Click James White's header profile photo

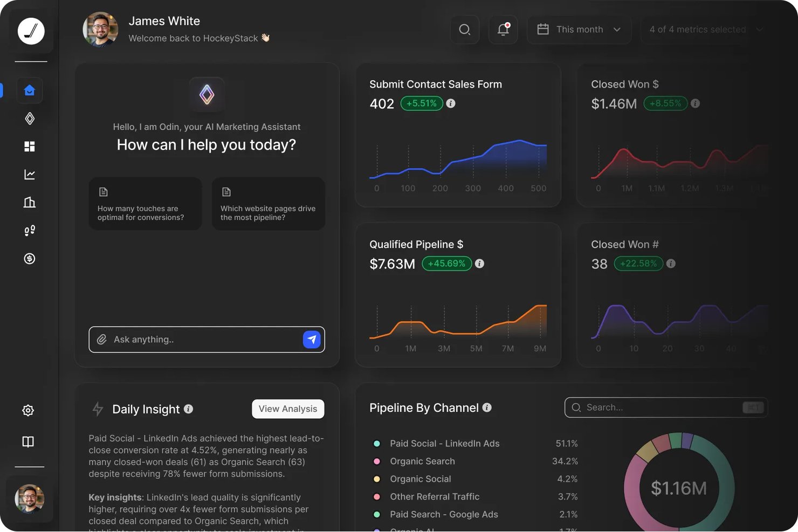[x=100, y=29]
